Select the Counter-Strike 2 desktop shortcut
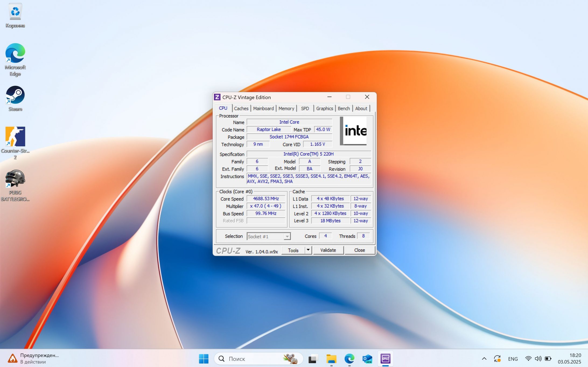Image resolution: width=588 pixels, height=367 pixels. pyautogui.click(x=15, y=143)
